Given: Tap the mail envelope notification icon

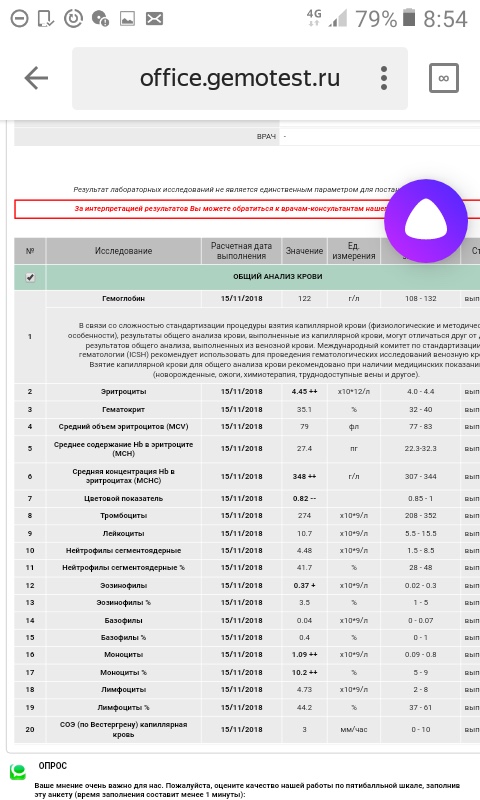Looking at the screenshot, I should tap(154, 19).
